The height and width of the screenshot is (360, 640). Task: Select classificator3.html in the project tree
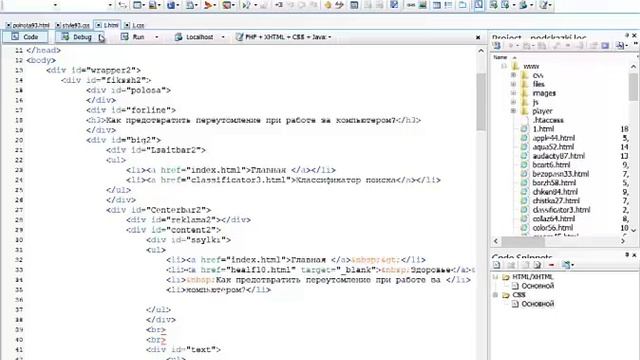click(561, 210)
